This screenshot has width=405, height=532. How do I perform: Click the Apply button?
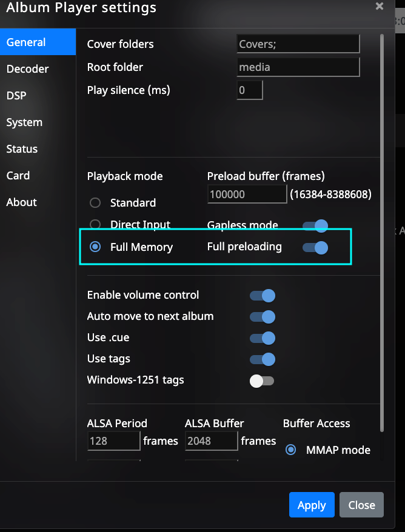(312, 505)
